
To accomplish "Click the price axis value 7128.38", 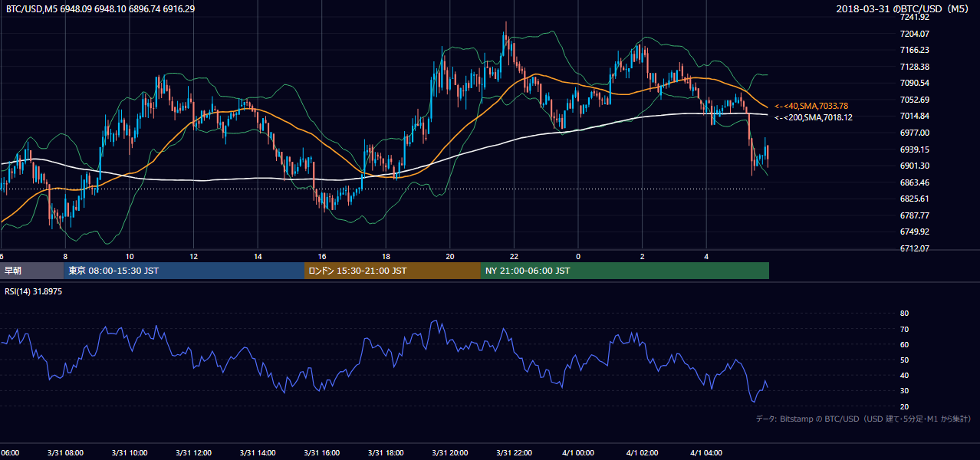I will tap(915, 67).
